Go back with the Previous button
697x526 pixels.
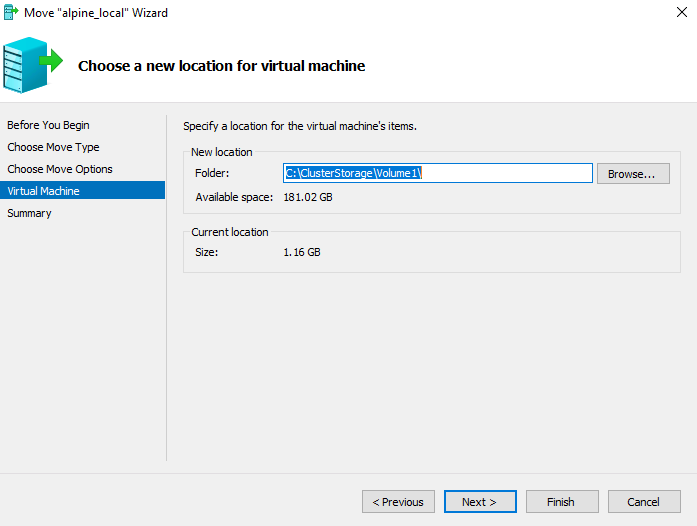point(398,502)
